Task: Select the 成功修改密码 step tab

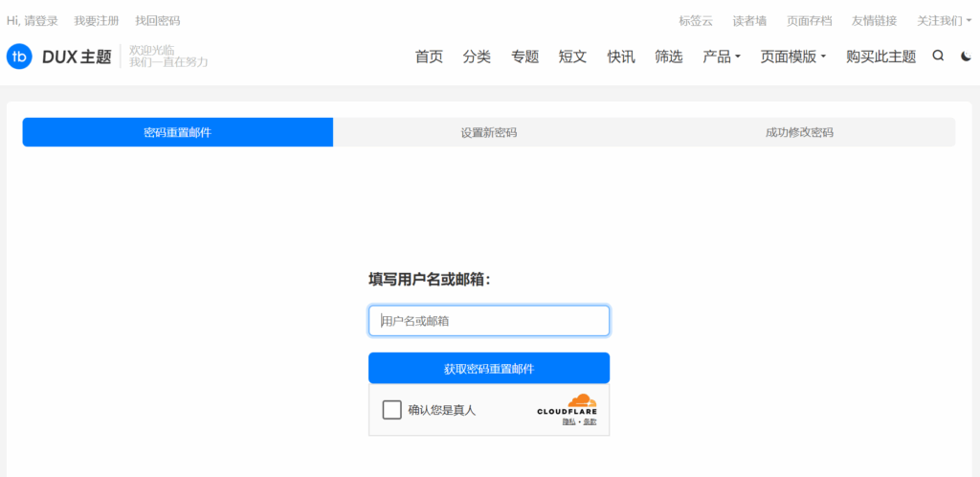Action: [x=799, y=132]
